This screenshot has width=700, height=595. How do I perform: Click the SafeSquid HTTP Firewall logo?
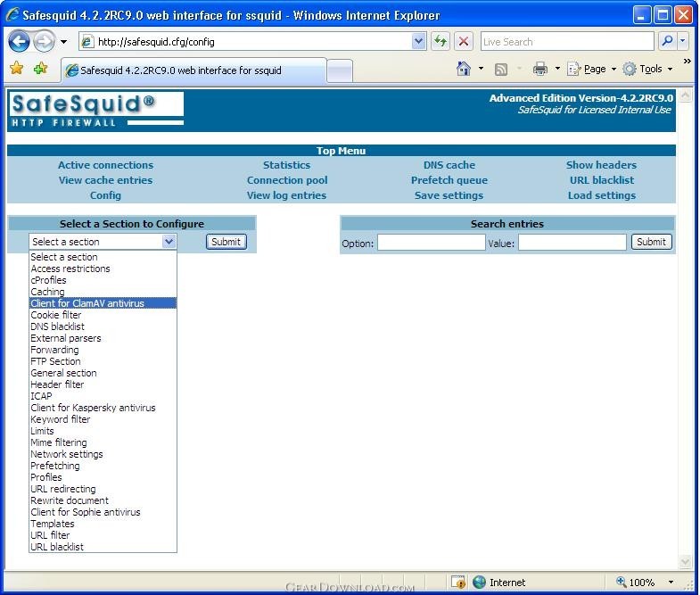[x=96, y=110]
